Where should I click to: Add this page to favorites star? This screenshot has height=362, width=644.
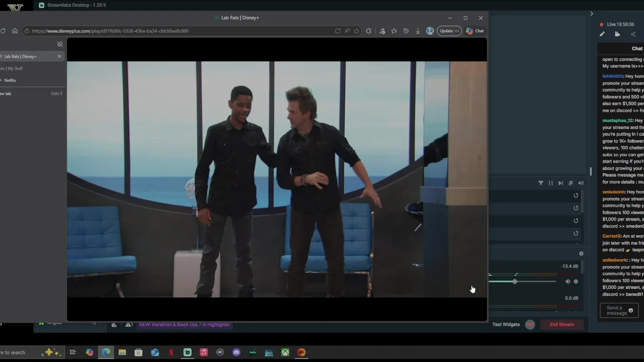click(356, 31)
